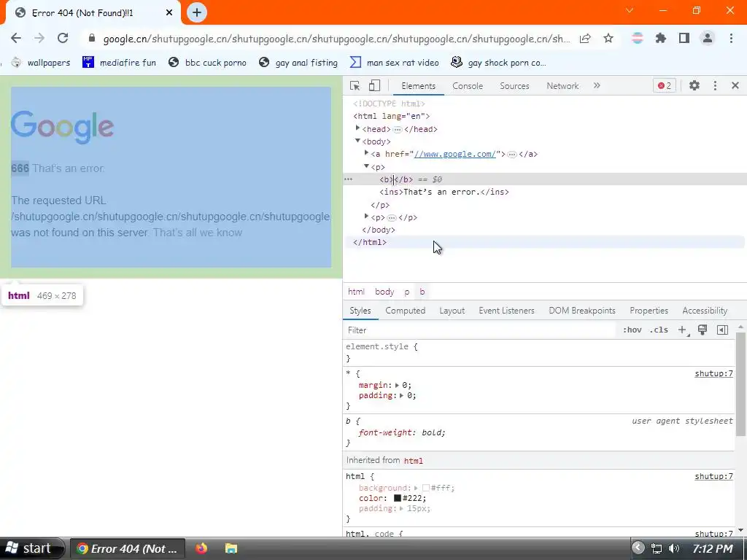The image size is (747, 560).
Task: Open DevTools customize three-dot menu
Action: click(715, 86)
